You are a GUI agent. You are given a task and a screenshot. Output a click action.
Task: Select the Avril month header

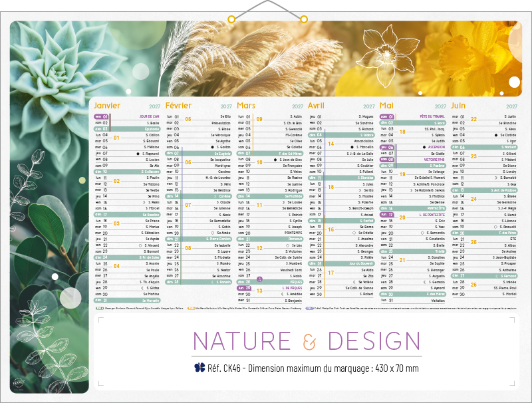point(320,106)
